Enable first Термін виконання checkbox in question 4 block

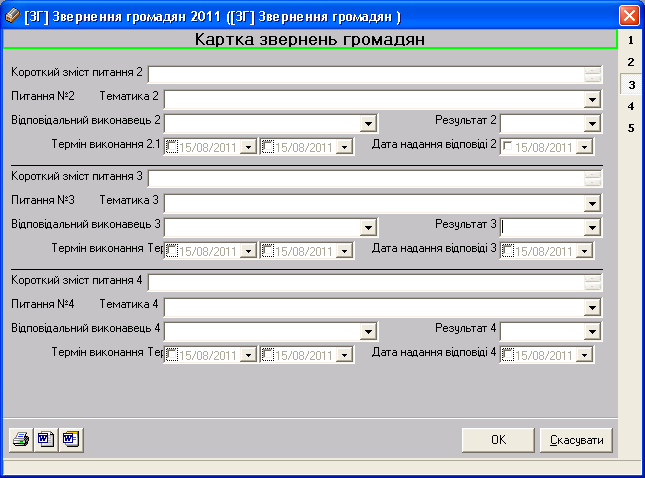pos(172,355)
